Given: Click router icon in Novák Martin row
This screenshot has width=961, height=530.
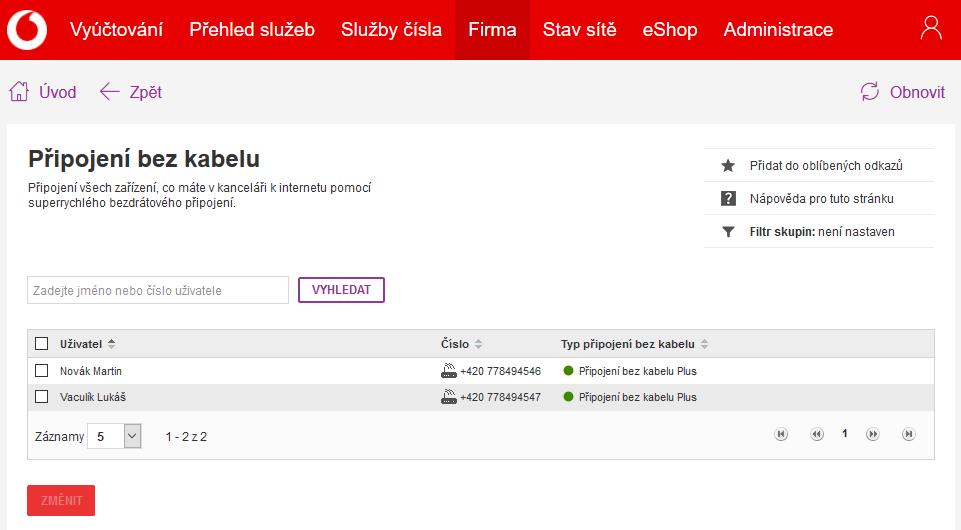Looking at the screenshot, I should pos(449,371).
